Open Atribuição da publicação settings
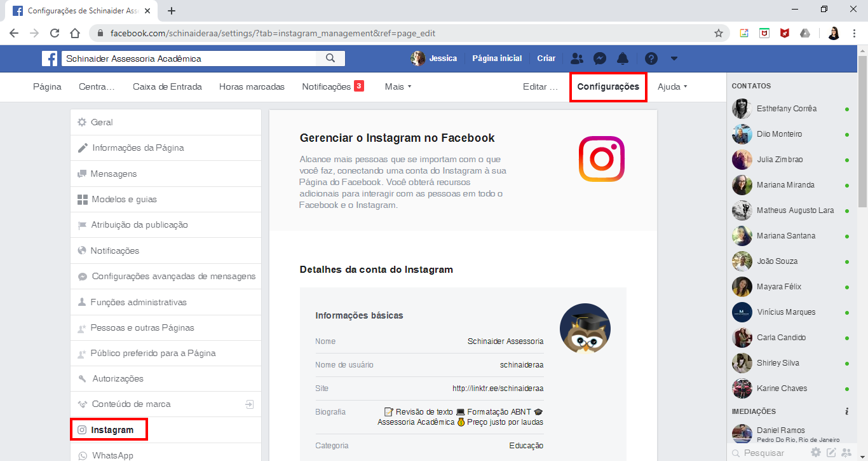Viewport: 868px width, 461px height. 166,225
